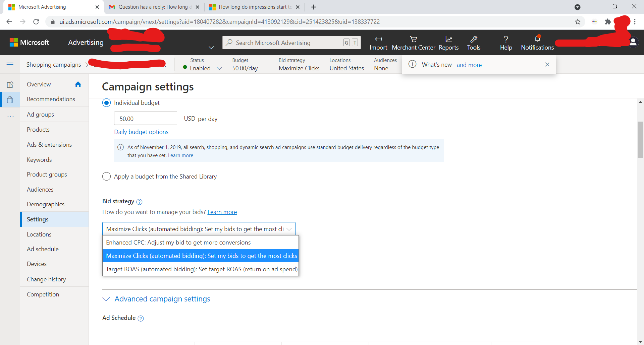Viewport: 644px width, 345px height.
Task: Click the Overview home icon
Action: 78,84
